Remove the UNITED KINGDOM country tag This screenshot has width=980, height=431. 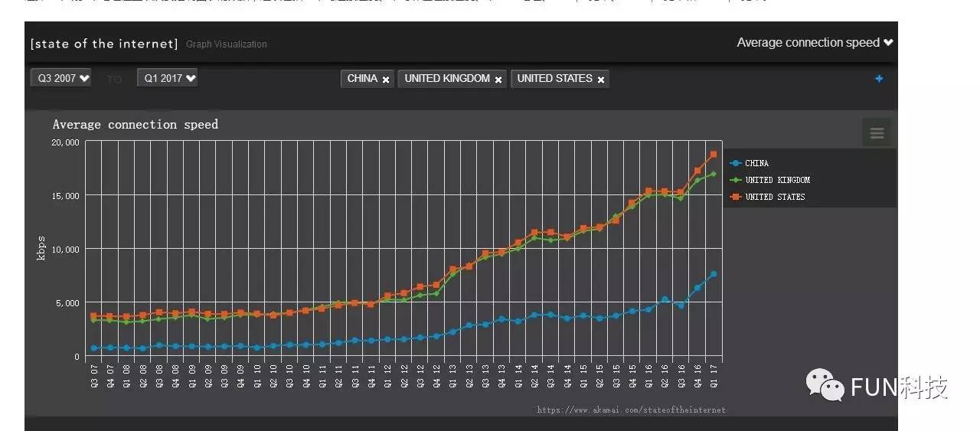coord(498,80)
